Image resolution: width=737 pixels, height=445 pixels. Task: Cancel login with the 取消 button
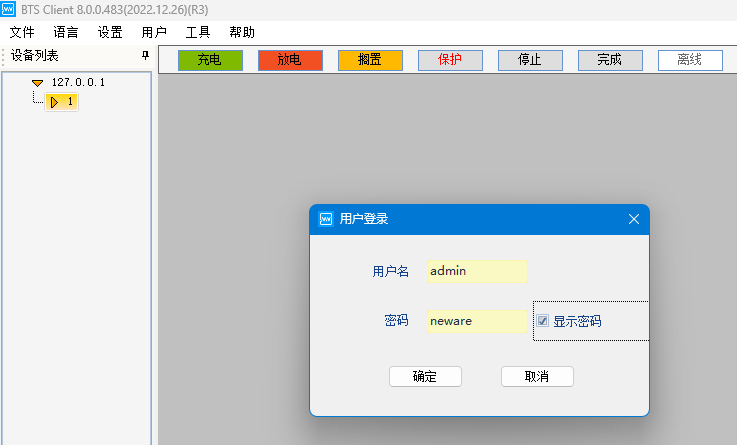pyautogui.click(x=537, y=376)
